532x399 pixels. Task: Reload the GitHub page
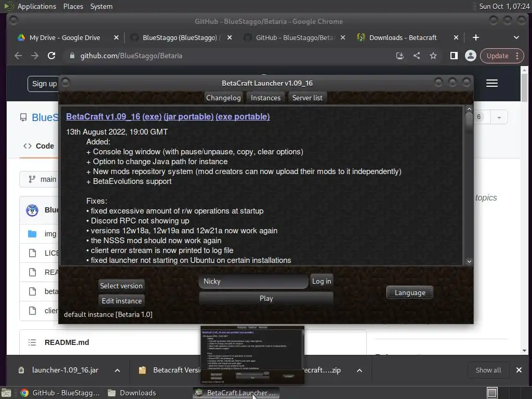pyautogui.click(x=51, y=56)
